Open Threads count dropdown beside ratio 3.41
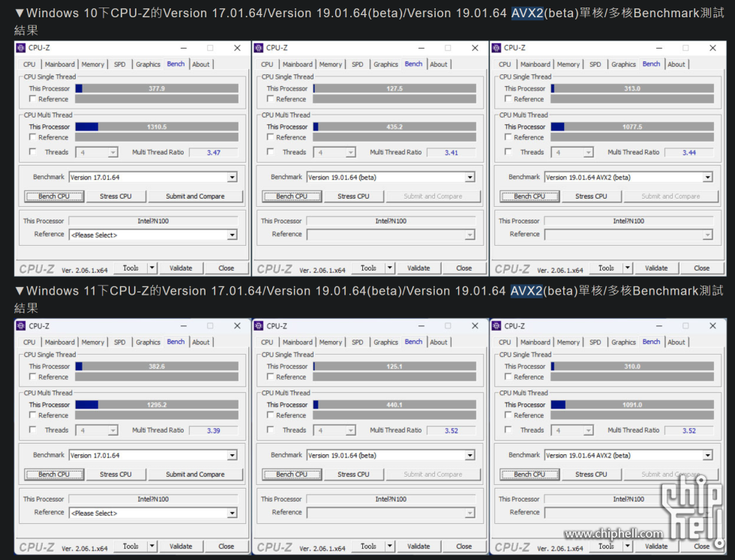Screen dimensions: 735x560 pos(350,152)
